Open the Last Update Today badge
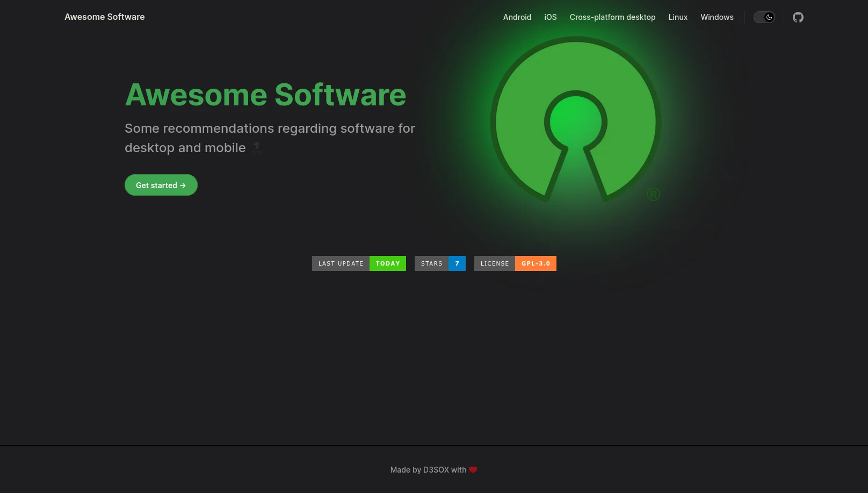This screenshot has width=868, height=493. 359,263
